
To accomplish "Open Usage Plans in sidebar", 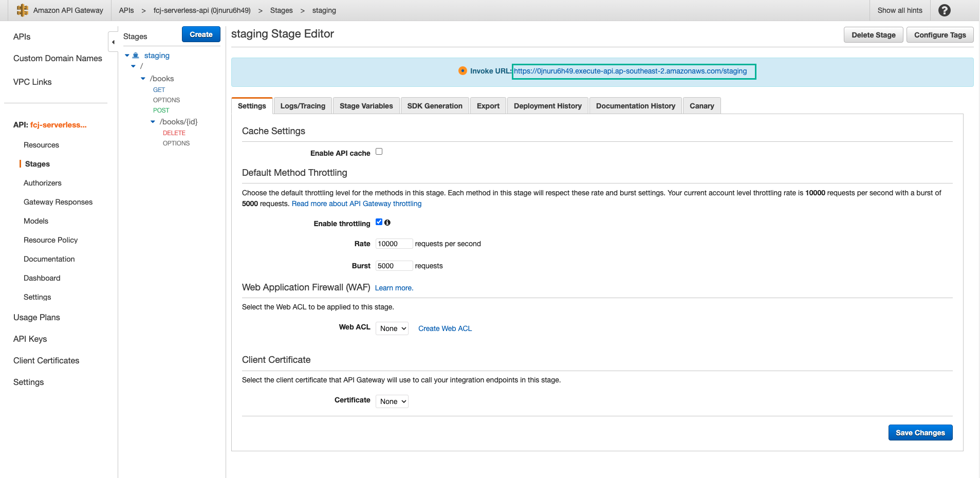I will (x=36, y=317).
